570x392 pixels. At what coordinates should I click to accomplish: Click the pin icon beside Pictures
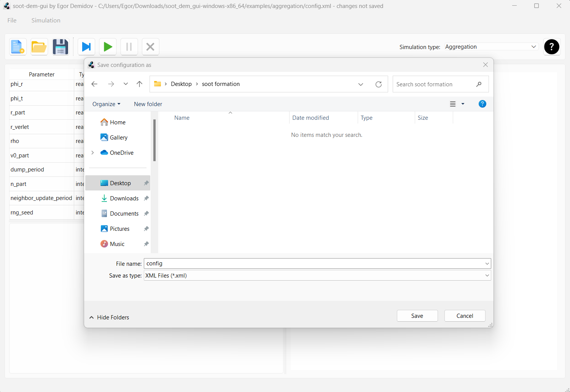(x=146, y=229)
